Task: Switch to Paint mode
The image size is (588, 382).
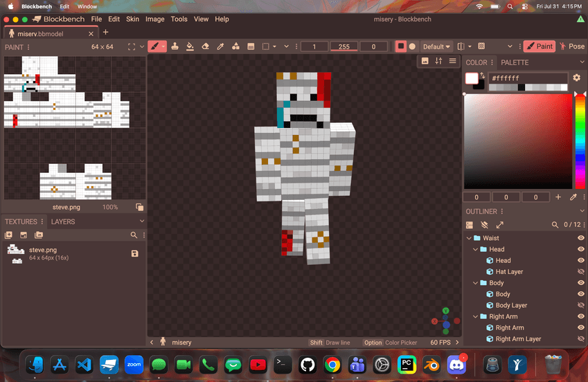Action: click(540, 46)
